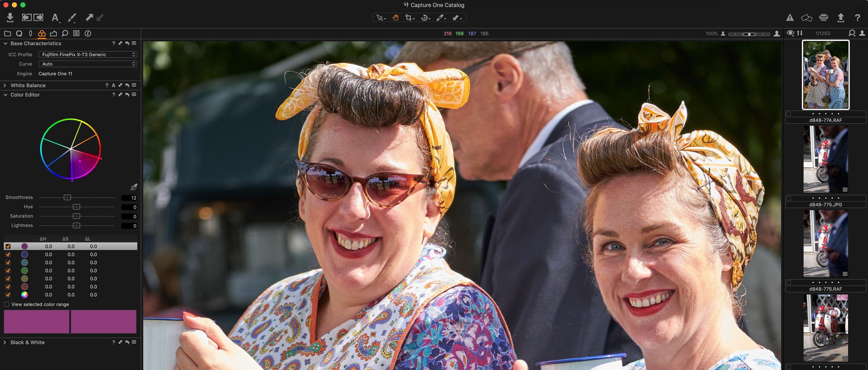This screenshot has width=868, height=370.
Task: Click the Import images download icon
Action: tap(10, 17)
